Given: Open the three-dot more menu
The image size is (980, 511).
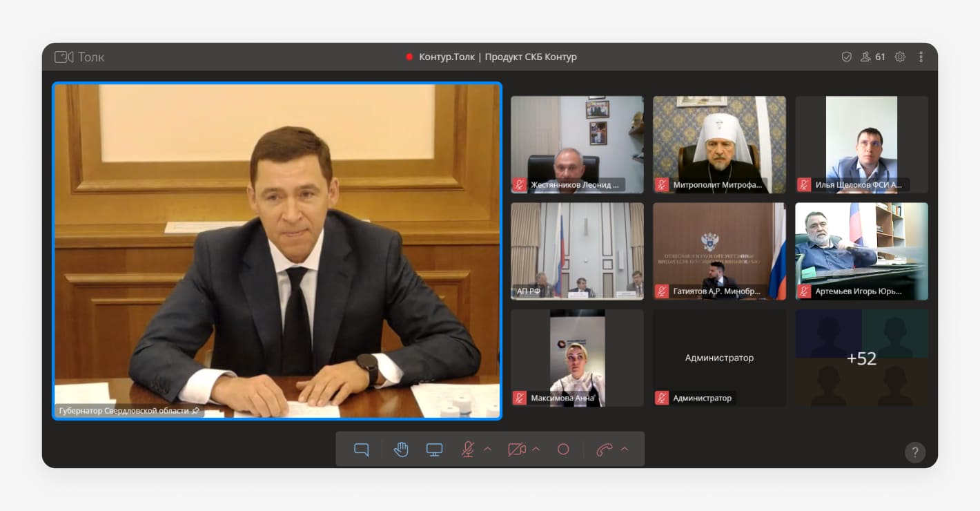Looking at the screenshot, I should pyautogui.click(x=921, y=57).
